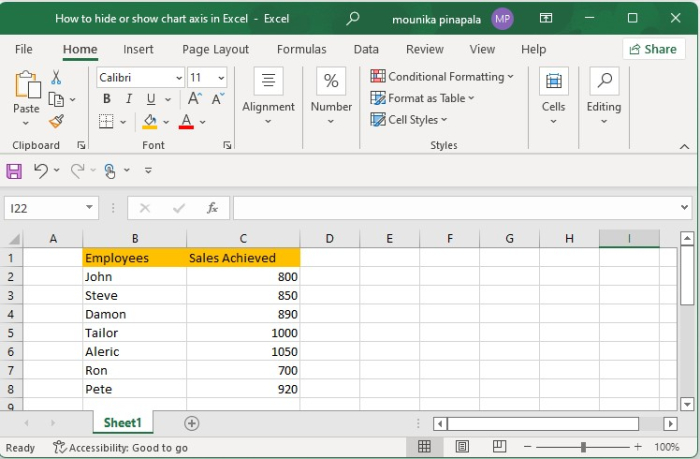Add a new sheet with plus icon

[192, 423]
